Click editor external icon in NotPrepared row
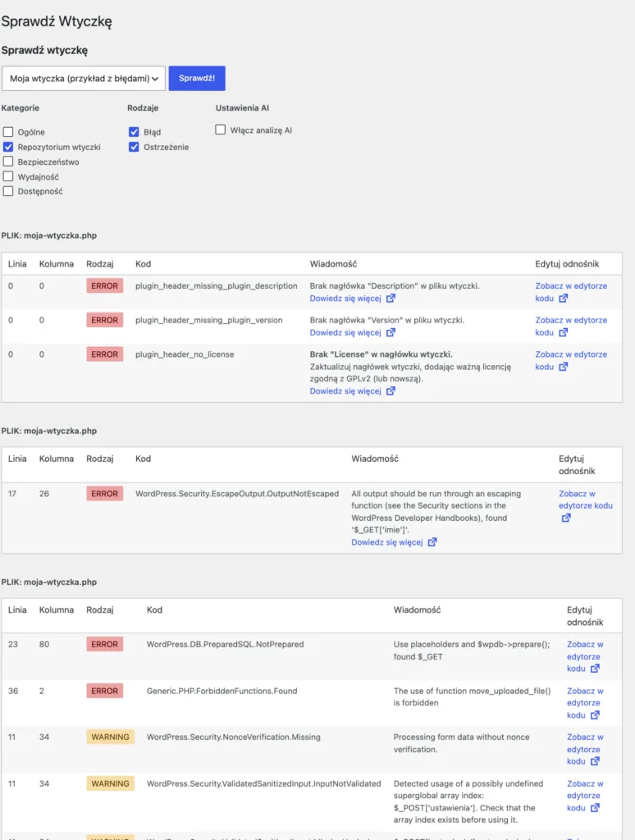 click(595, 669)
